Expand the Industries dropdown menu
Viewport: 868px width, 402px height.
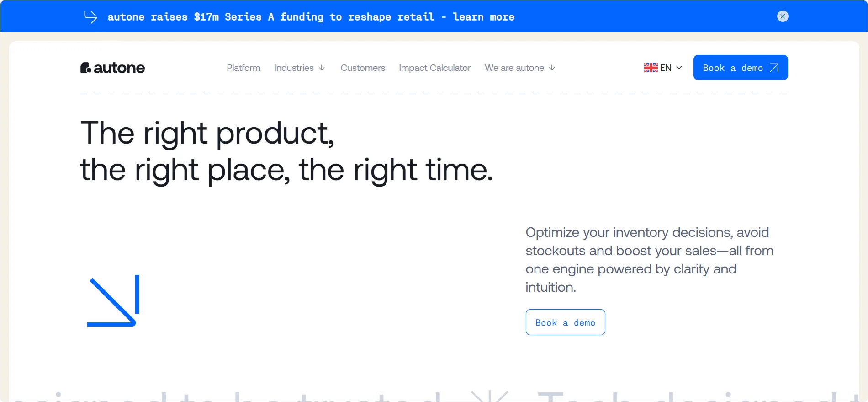point(299,68)
